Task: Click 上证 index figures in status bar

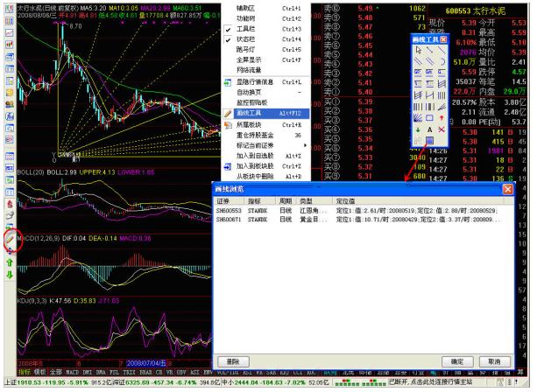Action: click(x=58, y=382)
